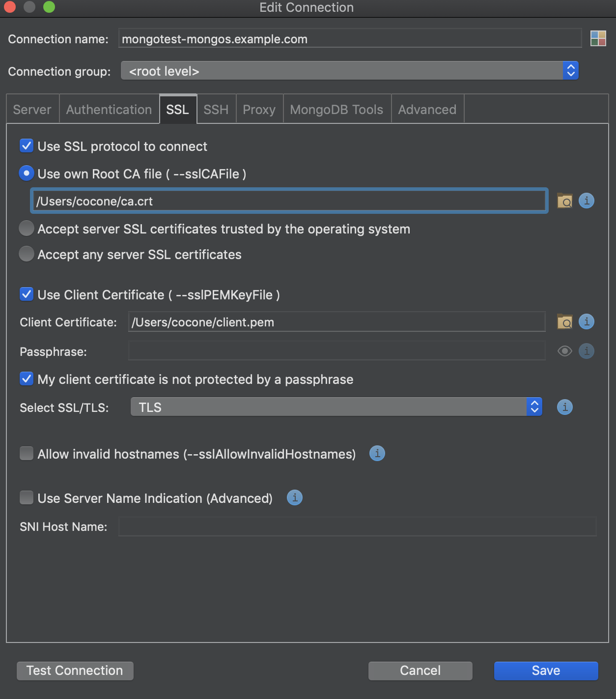Toggle passphrase visibility eye icon

click(565, 351)
